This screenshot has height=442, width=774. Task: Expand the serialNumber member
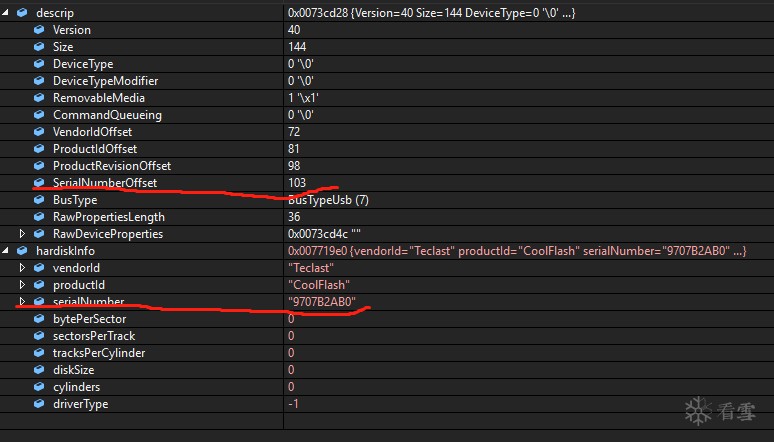pyautogui.click(x=22, y=301)
